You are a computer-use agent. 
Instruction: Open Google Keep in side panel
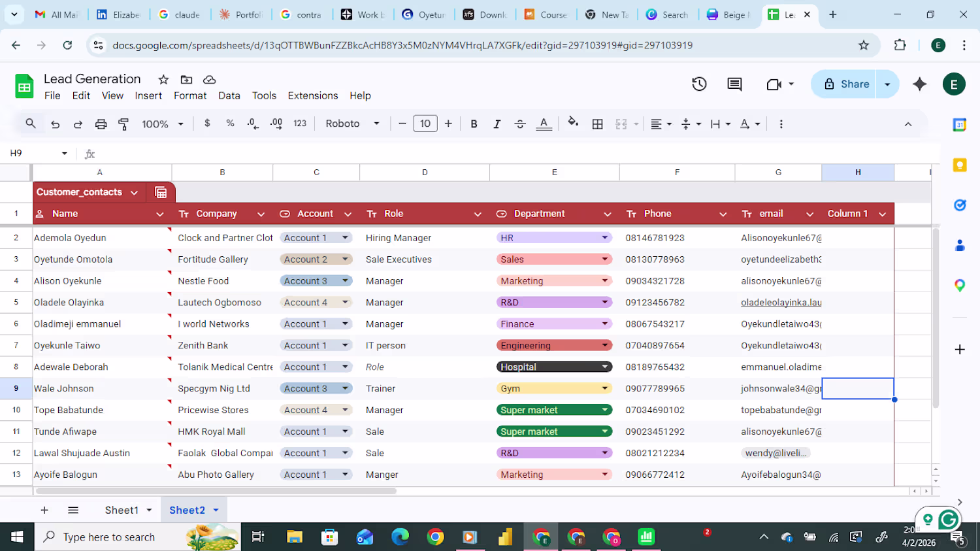959,165
